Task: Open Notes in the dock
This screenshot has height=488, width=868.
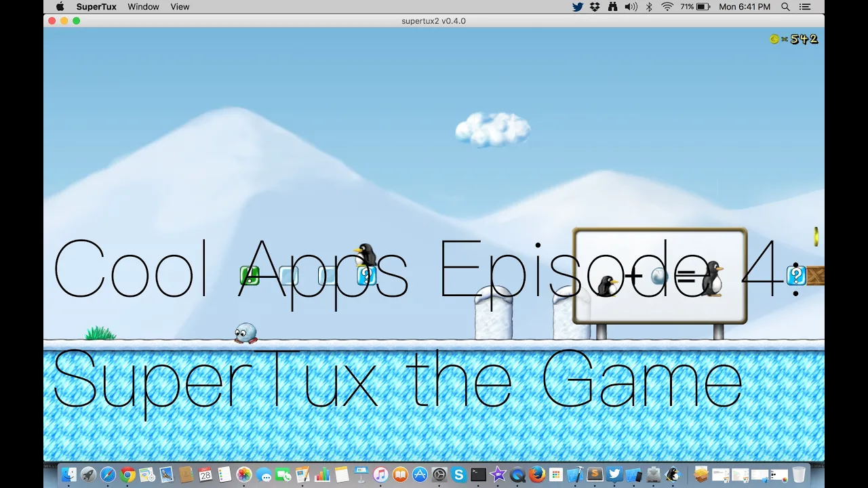Action: 341,474
